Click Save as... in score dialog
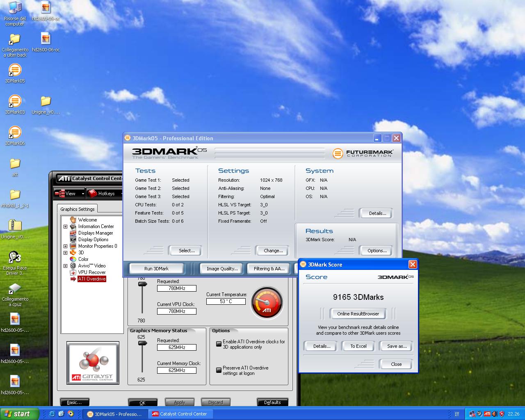This screenshot has width=525, height=420. coord(397,346)
